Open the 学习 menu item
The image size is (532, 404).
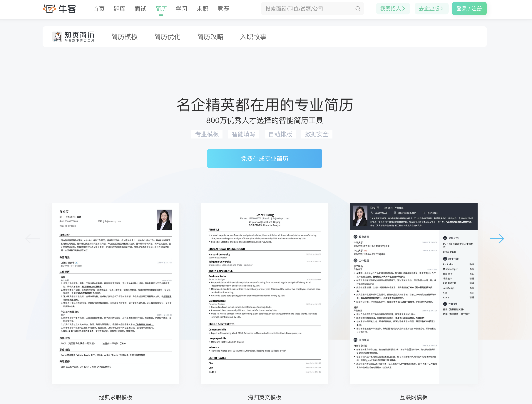182,9
